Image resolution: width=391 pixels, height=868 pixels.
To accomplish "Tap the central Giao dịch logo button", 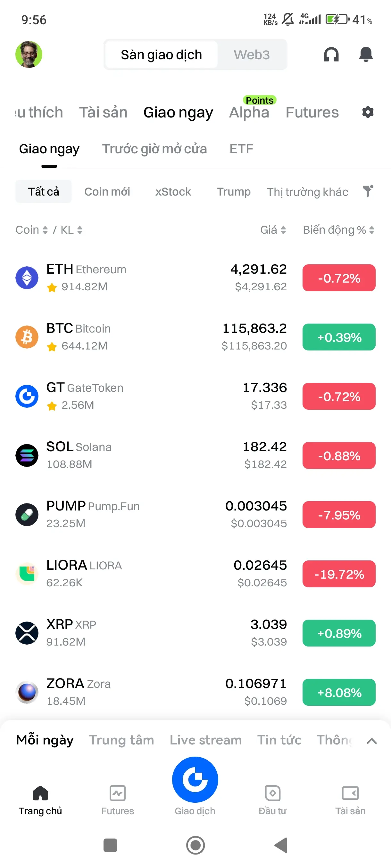I will (x=195, y=779).
